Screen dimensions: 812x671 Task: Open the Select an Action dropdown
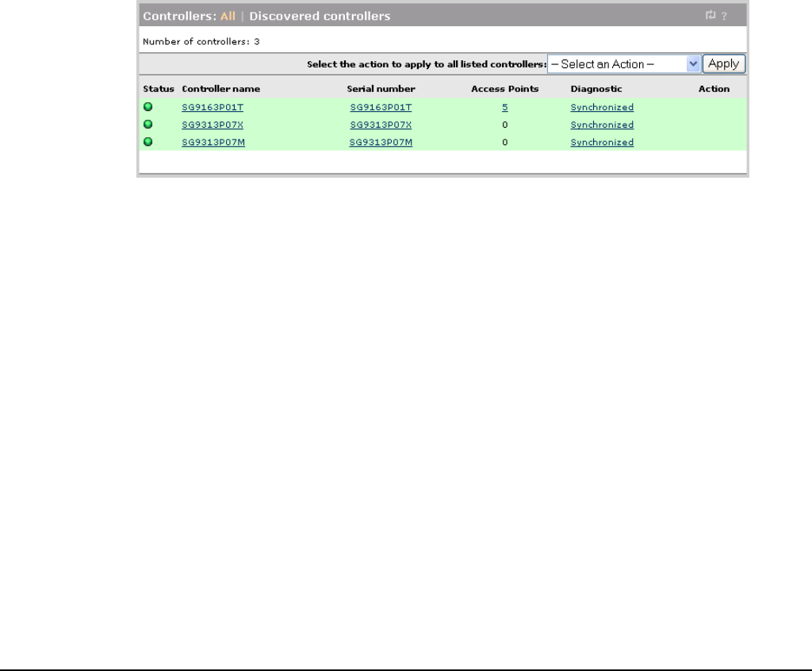(623, 64)
